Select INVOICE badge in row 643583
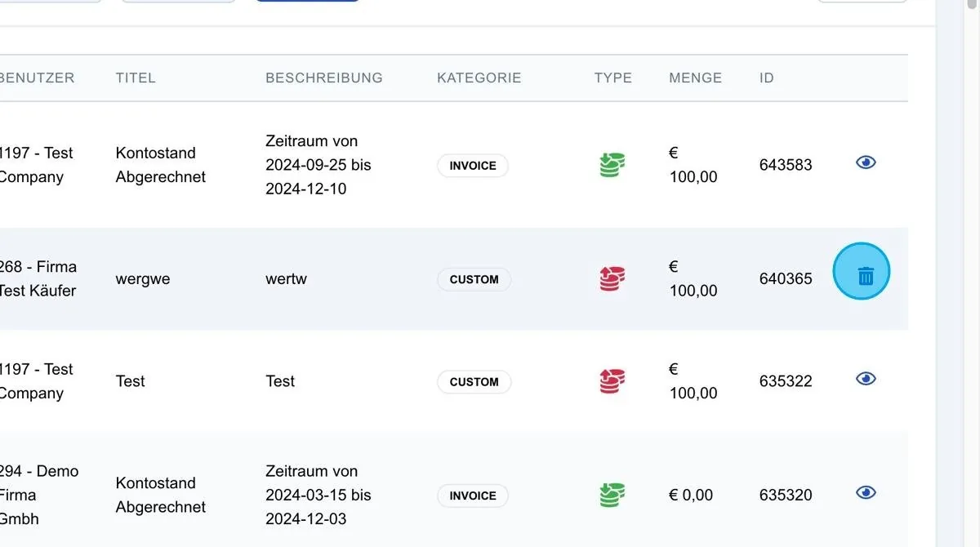This screenshot has height=547, width=980. coord(473,166)
